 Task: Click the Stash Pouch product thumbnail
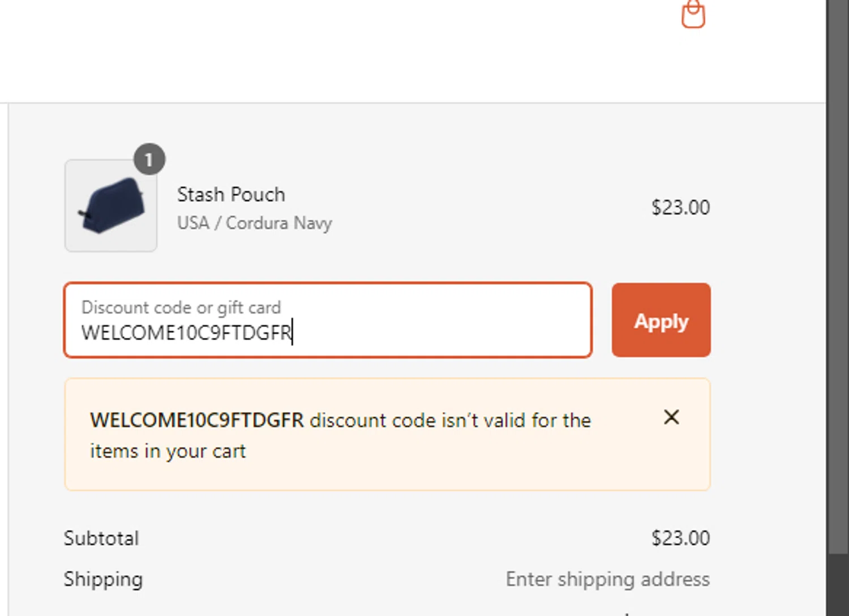click(111, 206)
